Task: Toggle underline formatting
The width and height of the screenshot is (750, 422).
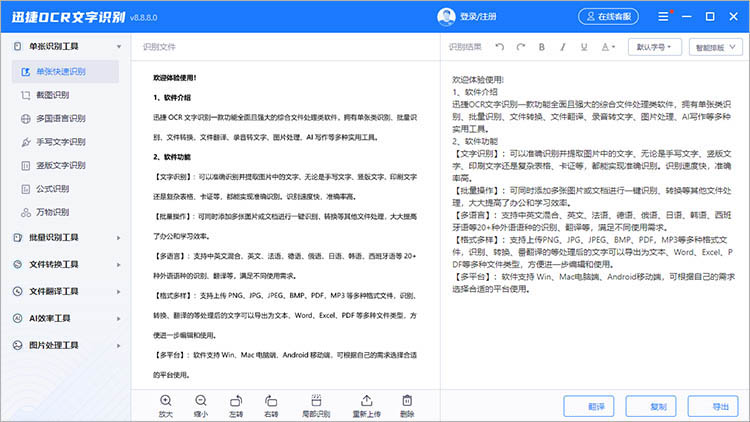Action: [x=585, y=47]
